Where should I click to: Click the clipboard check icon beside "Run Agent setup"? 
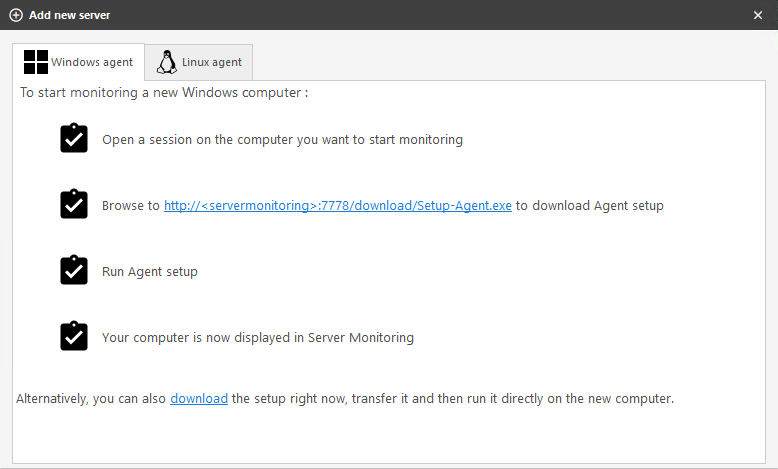coord(74,270)
